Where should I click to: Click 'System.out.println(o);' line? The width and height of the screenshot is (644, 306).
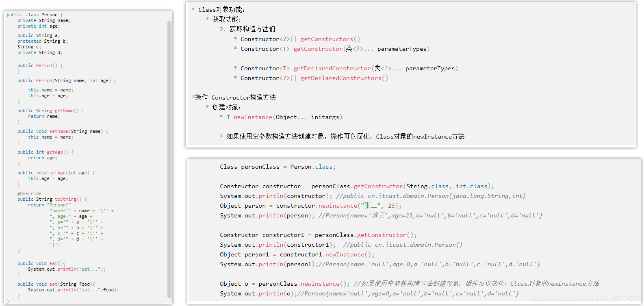pyautogui.click(x=369, y=293)
